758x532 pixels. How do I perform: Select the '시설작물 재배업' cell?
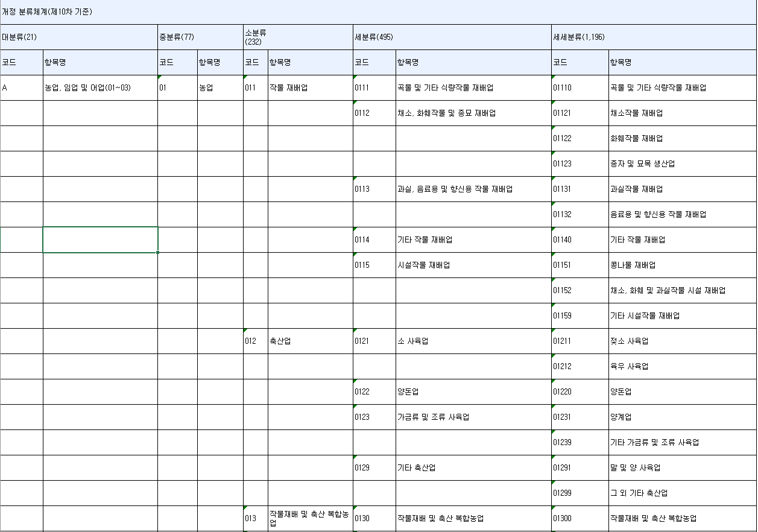click(473, 265)
